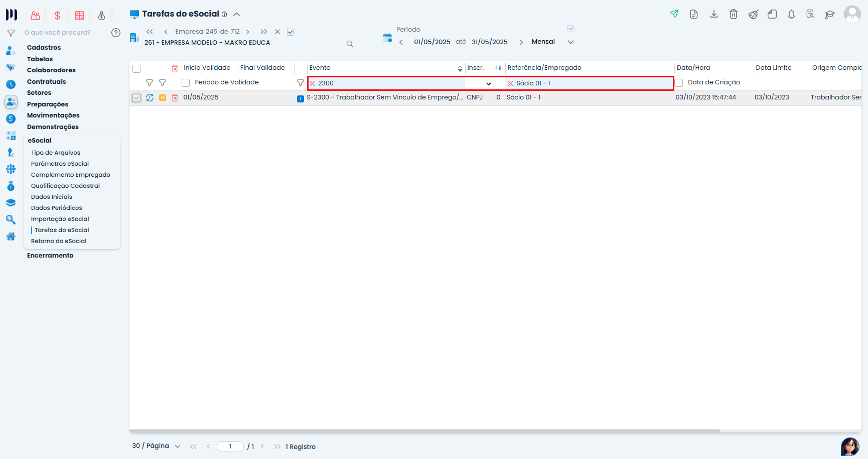The width and height of the screenshot is (868, 459).
Task: Click the download icon in top toolbar
Action: 713,14
